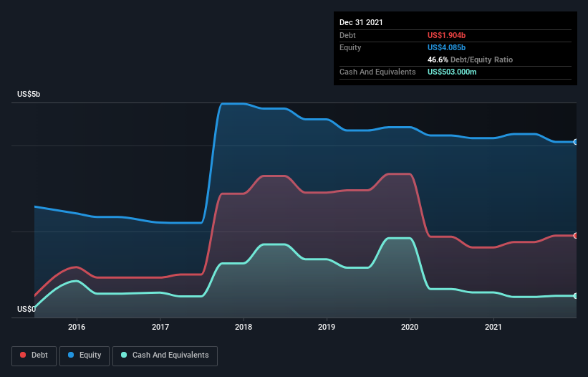Click the 2019 x-axis label
588x377 pixels.
(x=327, y=327)
